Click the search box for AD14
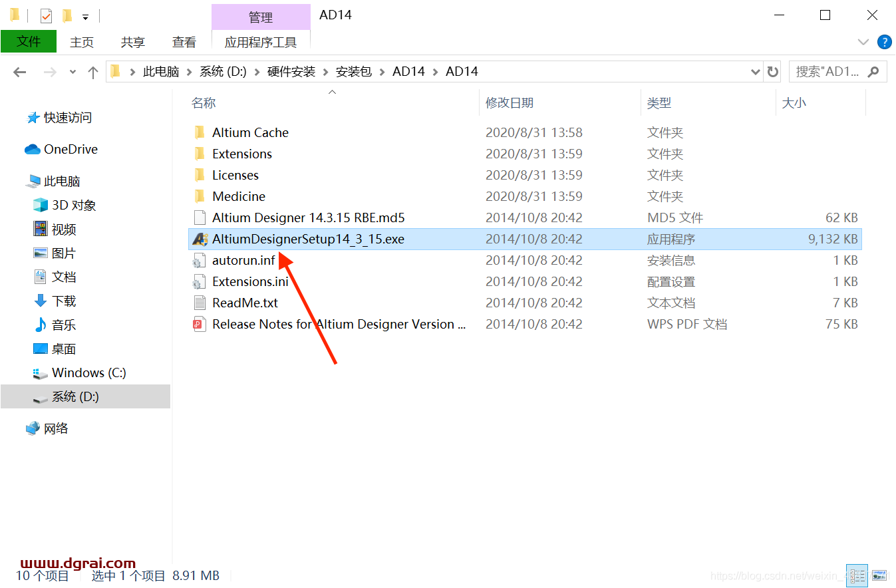 click(x=837, y=72)
